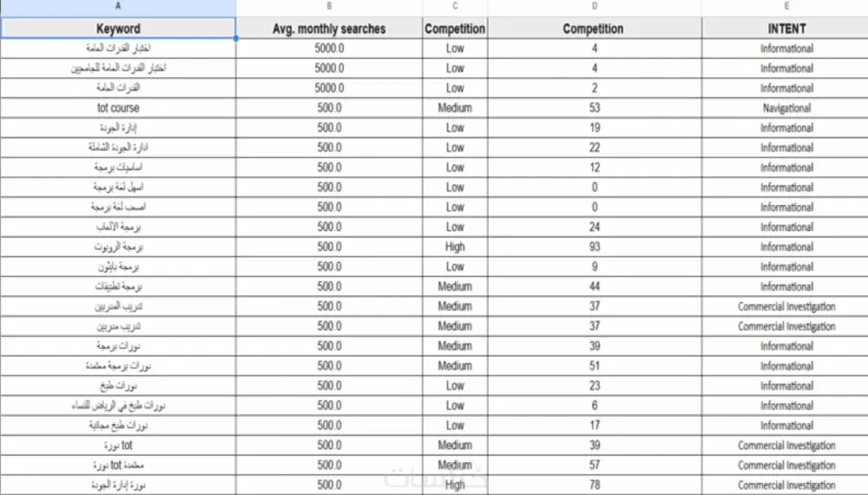This screenshot has width=868, height=495.
Task: Select column C header letter
Action: (x=455, y=6)
